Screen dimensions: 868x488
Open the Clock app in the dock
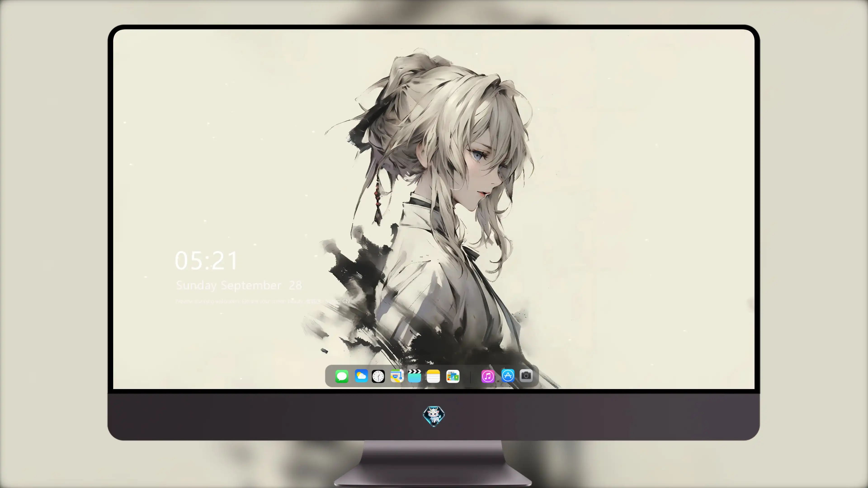[x=378, y=376]
